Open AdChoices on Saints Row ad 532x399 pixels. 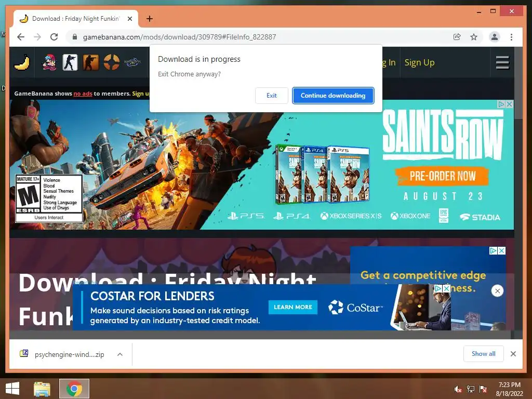pyautogui.click(x=501, y=104)
